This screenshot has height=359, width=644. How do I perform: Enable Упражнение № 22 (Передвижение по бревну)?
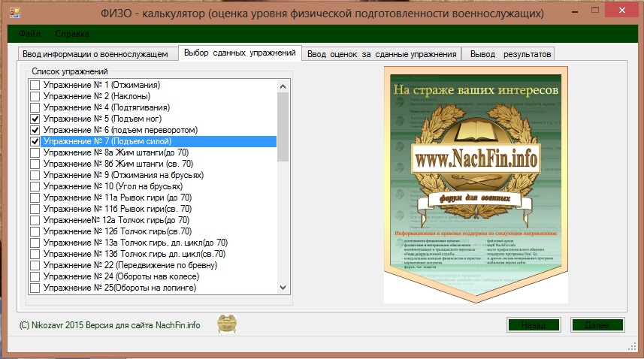click(x=35, y=265)
